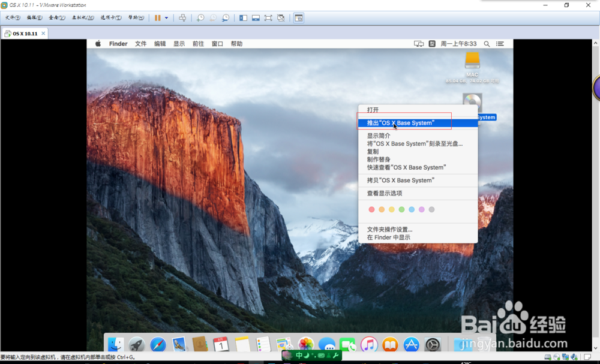Select the OS X 10.11 tab
Image resolution: width=600 pixels, height=364 pixels.
(25, 34)
